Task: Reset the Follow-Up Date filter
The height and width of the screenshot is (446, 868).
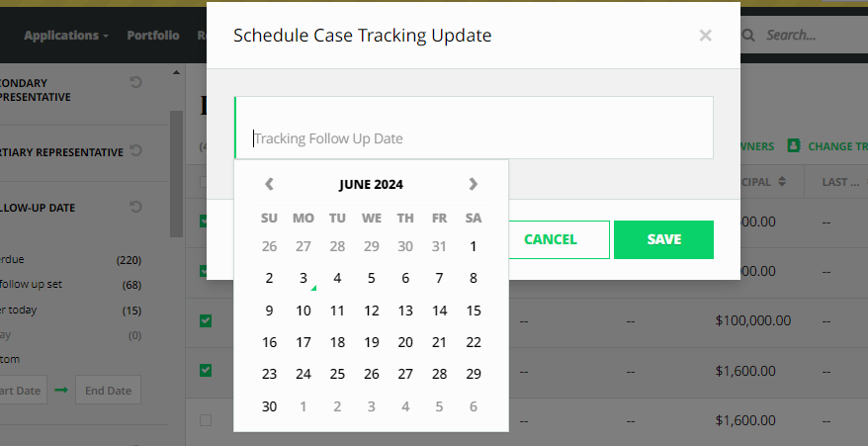Action: pos(136,207)
